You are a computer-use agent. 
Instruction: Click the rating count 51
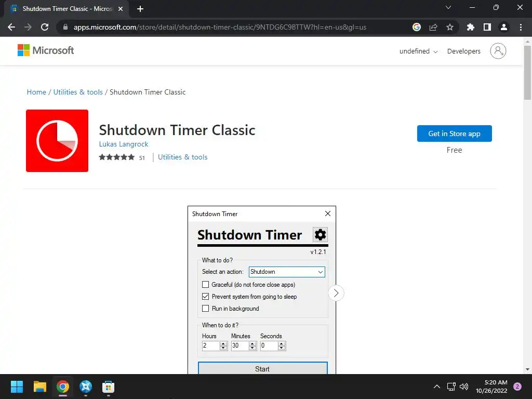point(142,158)
